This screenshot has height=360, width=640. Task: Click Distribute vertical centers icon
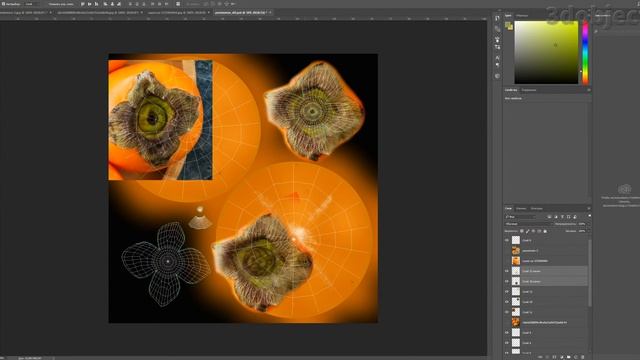(137, 4)
